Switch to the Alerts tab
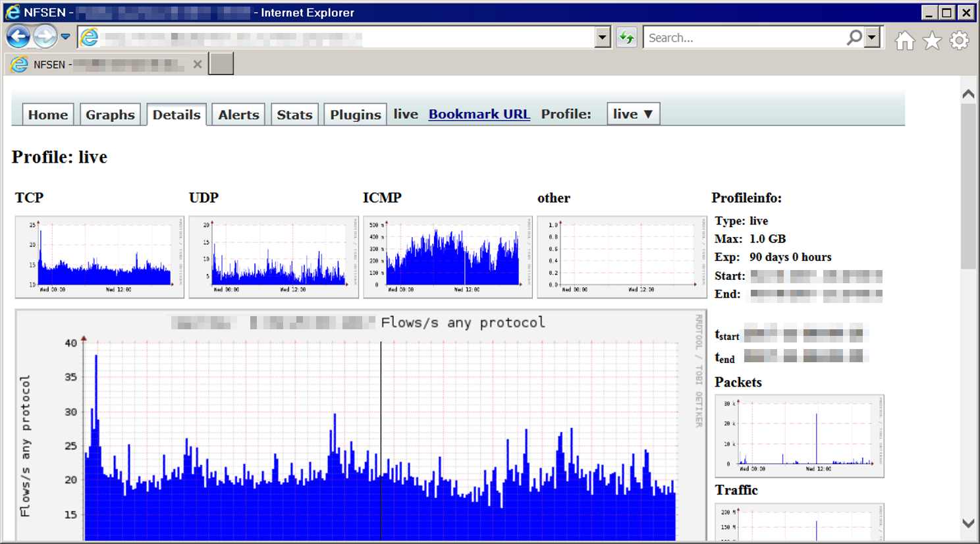980x544 pixels. pos(238,115)
